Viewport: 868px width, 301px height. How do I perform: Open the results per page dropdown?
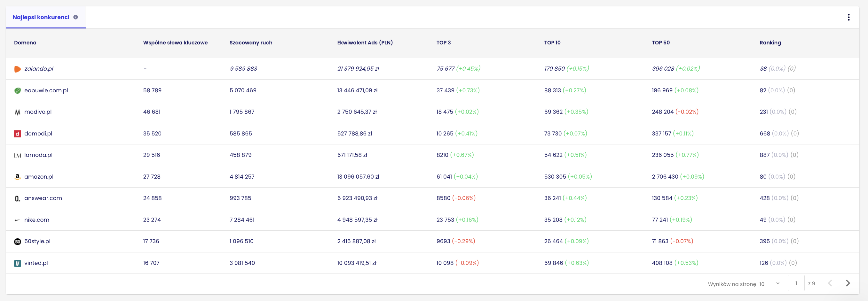click(769, 284)
